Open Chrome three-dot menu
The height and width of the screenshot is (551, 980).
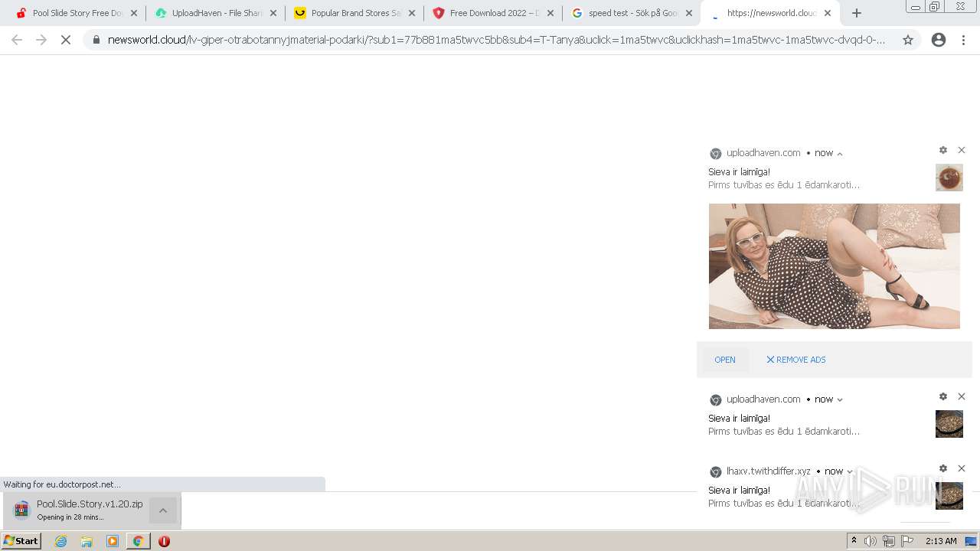pyautogui.click(x=964, y=40)
